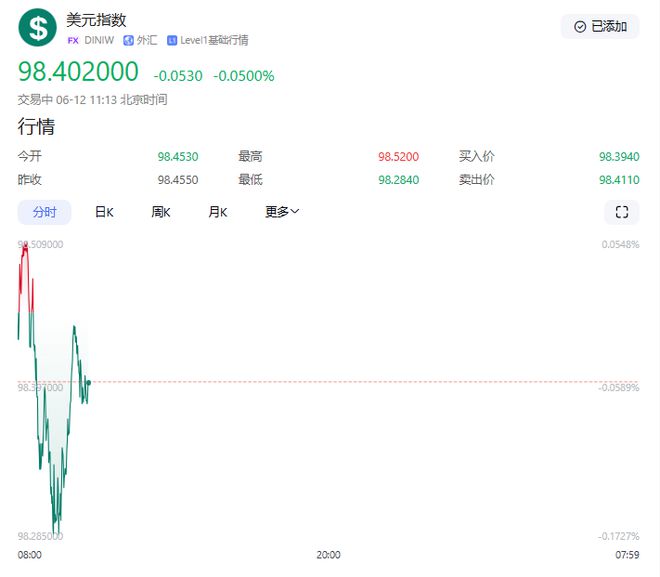
Task: Click the 今开 value 98.4530
Action: point(178,157)
